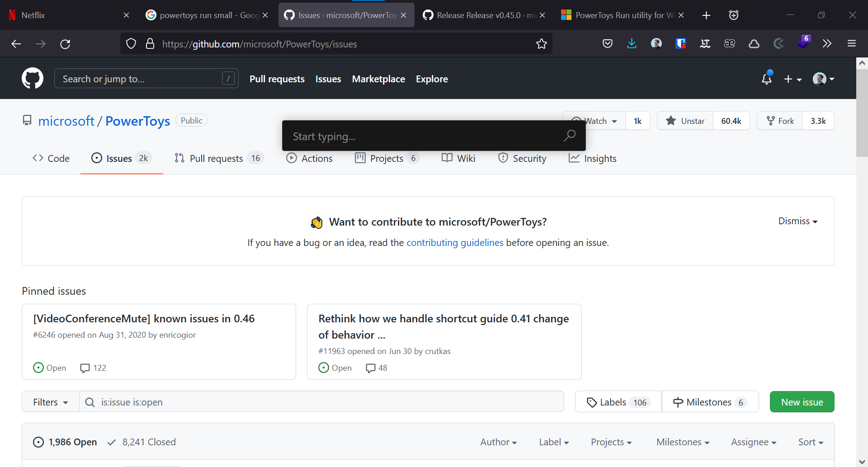Open the Milestones filter dropdown

683,442
